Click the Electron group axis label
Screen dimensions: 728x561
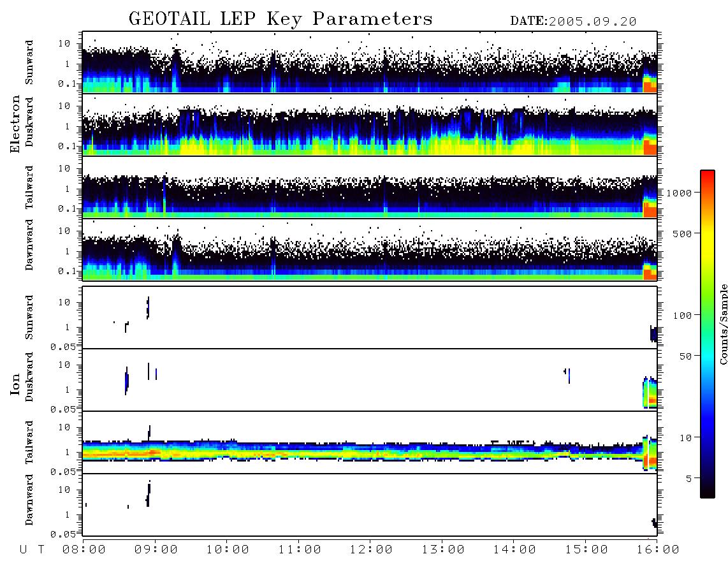click(15, 124)
